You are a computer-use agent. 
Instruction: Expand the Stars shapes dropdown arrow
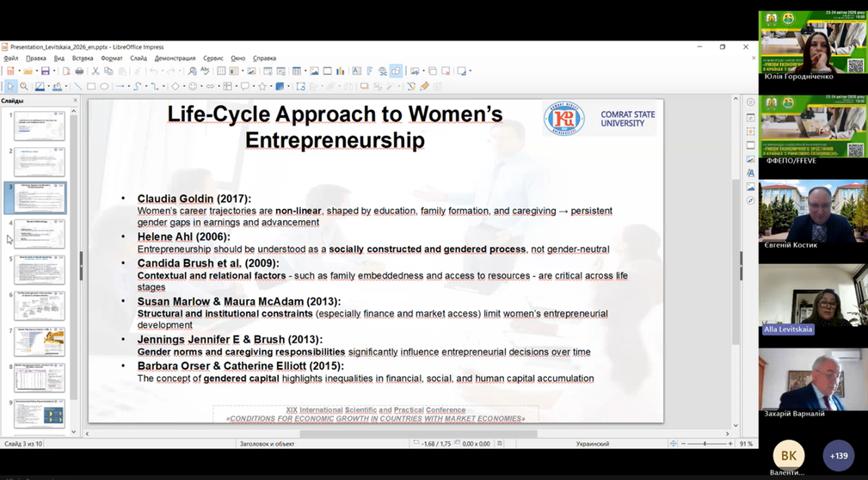point(272,87)
